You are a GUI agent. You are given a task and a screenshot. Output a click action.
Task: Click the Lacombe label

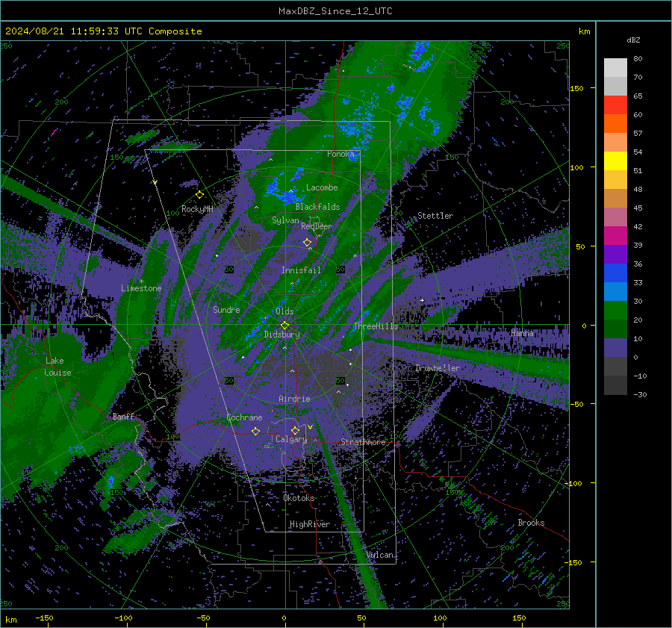click(322, 187)
